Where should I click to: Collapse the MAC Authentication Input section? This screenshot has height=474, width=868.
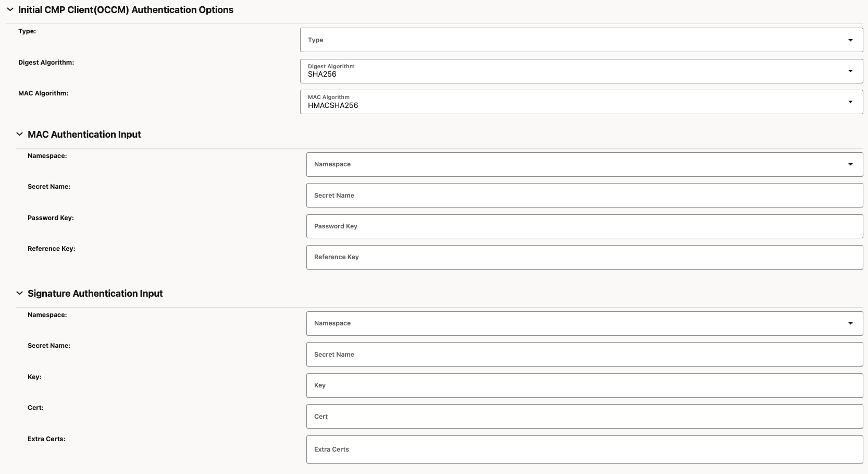tap(19, 134)
